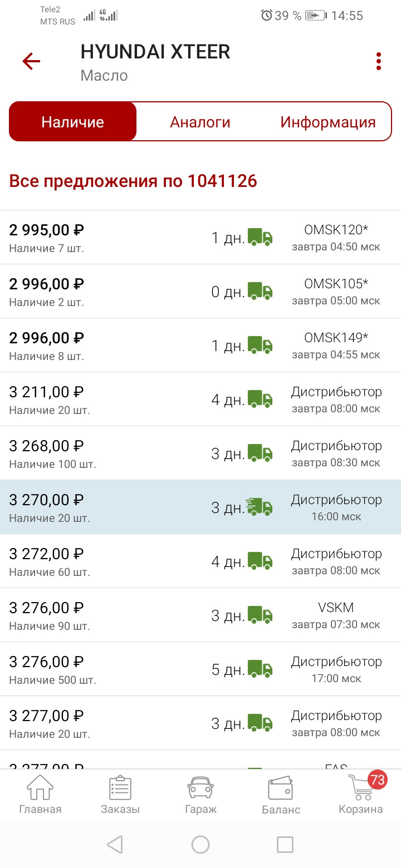
Task: Tap the back arrow icon
Action: coord(32,61)
